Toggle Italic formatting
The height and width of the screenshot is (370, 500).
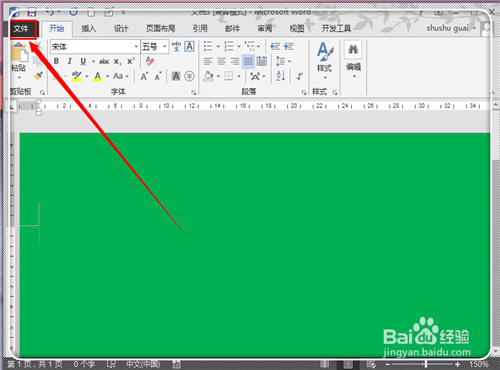70,61
